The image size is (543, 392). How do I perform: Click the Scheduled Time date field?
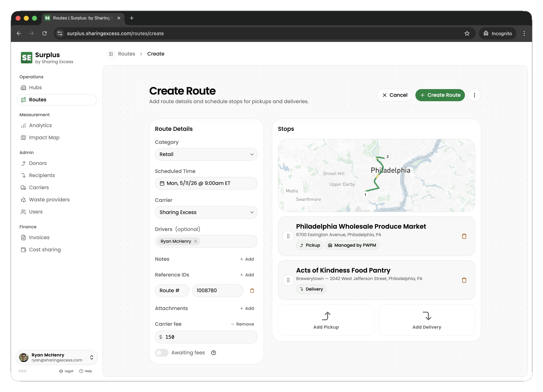point(206,183)
